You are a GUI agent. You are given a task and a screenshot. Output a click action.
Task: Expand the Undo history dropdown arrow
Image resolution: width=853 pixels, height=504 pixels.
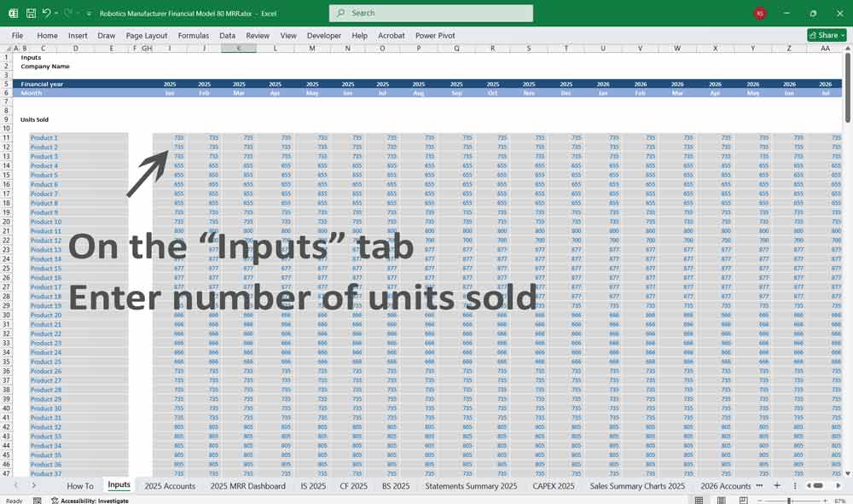(56, 14)
